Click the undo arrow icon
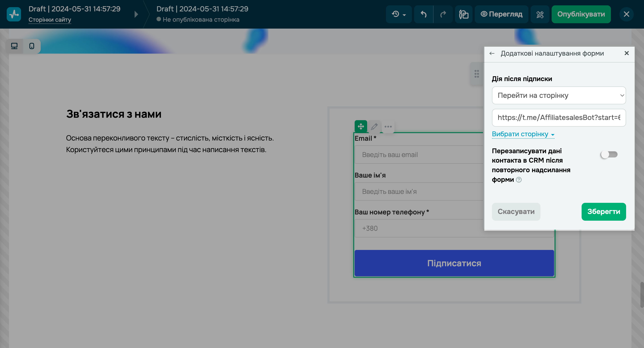This screenshot has width=644, height=348. (x=424, y=14)
